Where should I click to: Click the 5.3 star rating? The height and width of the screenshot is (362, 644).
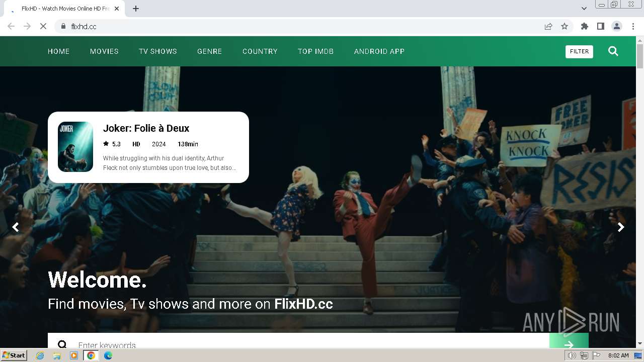(x=112, y=144)
